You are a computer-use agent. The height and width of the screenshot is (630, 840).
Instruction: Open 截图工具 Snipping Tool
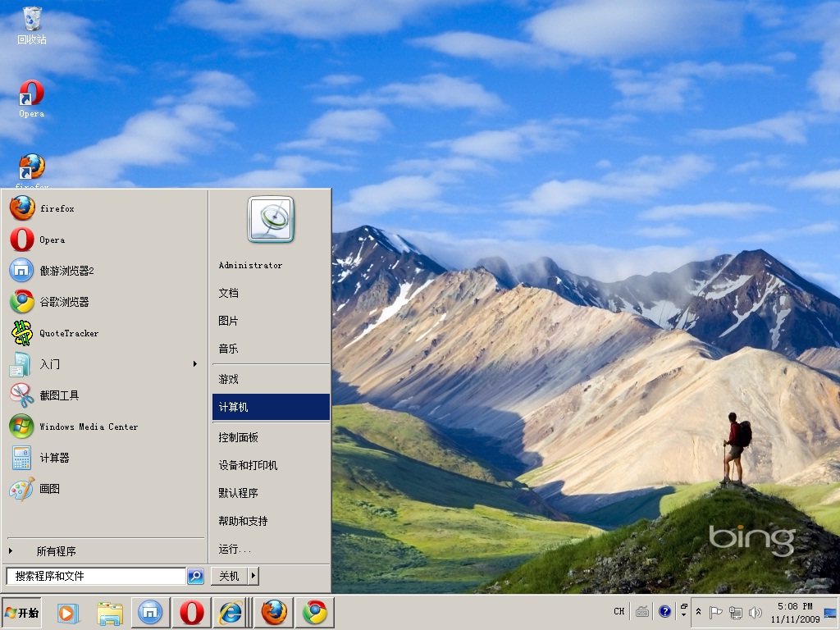pos(104,395)
